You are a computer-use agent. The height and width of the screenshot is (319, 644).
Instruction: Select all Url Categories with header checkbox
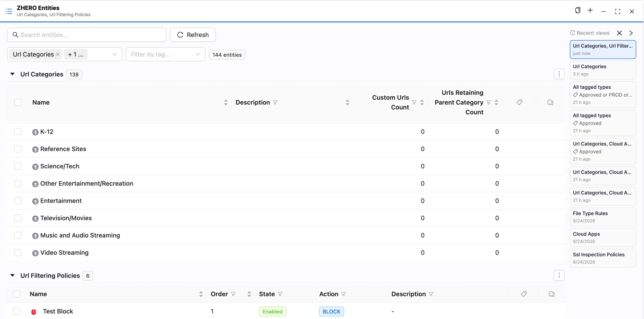18,102
